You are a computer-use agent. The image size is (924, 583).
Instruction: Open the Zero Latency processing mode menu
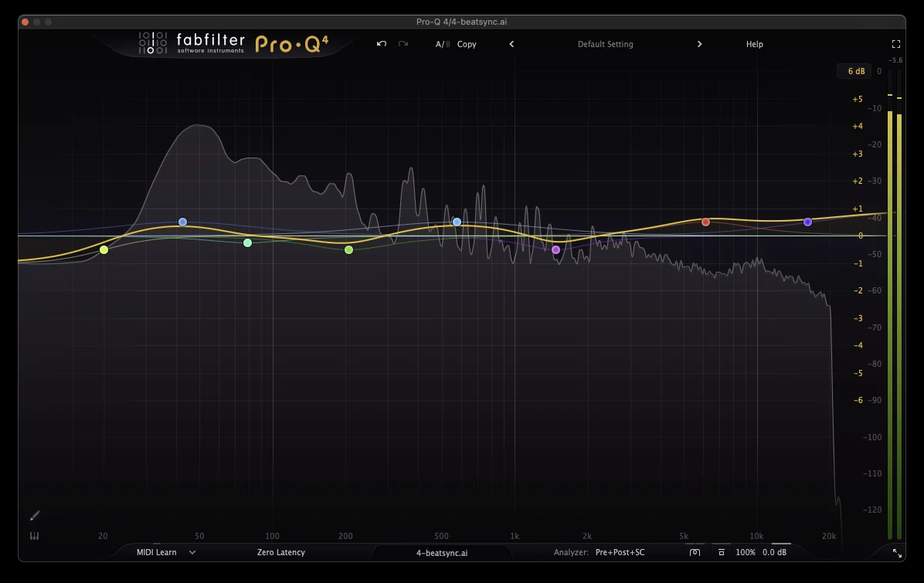coord(281,552)
